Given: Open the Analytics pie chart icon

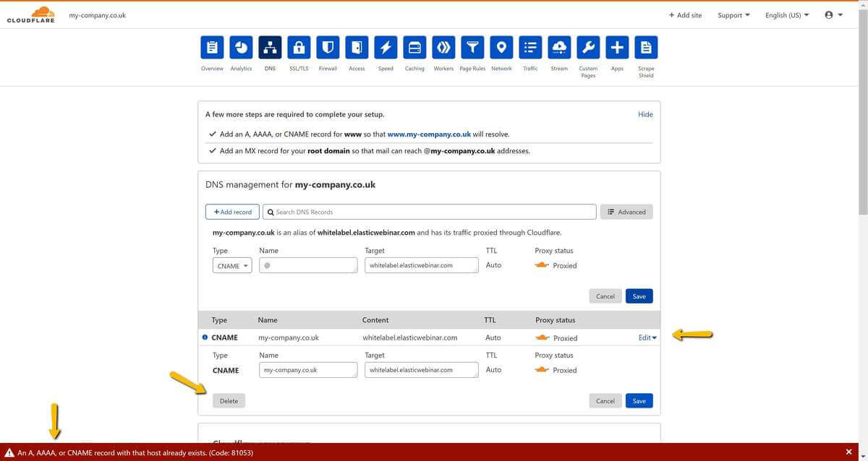Looking at the screenshot, I should tap(241, 48).
